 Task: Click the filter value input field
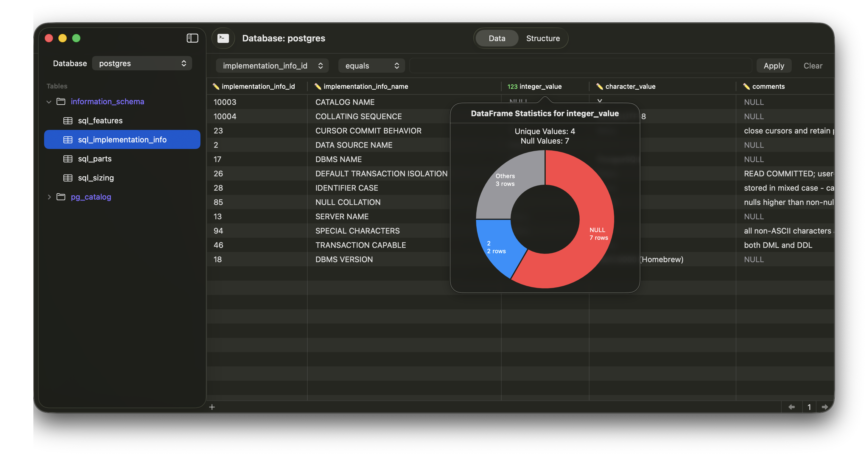coord(581,66)
